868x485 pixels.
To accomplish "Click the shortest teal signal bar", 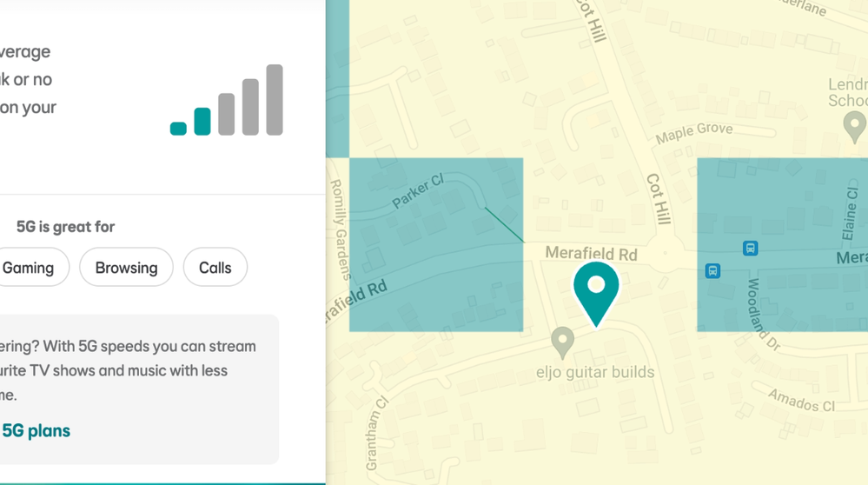I will 178,129.
